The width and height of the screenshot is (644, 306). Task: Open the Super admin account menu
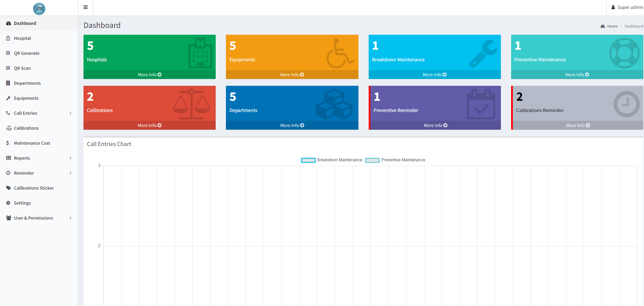click(x=627, y=7)
